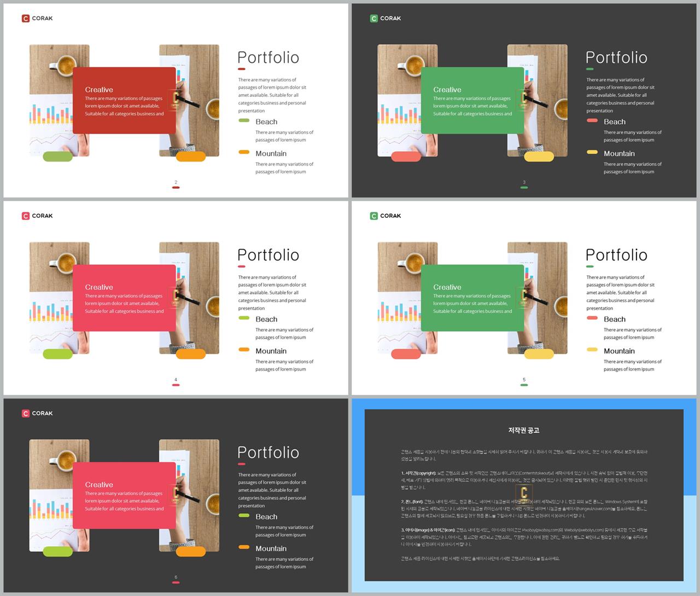
Task: Select the Portfolio title on dark slide 6
Action: coord(268,453)
